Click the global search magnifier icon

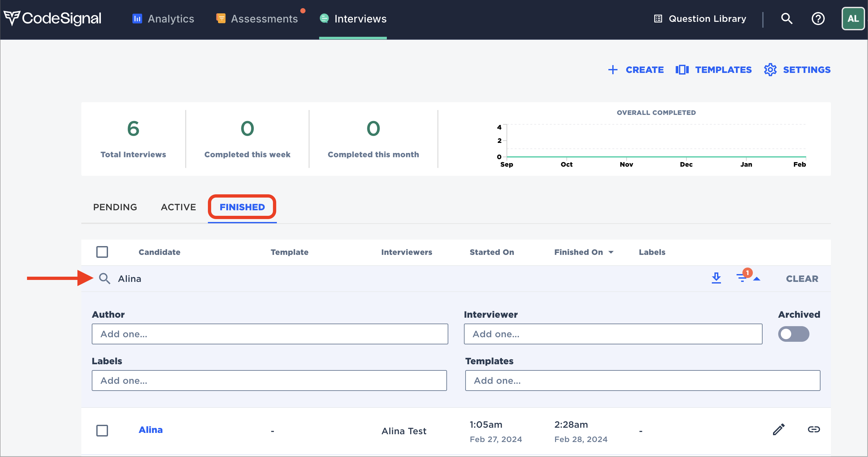[x=786, y=19]
